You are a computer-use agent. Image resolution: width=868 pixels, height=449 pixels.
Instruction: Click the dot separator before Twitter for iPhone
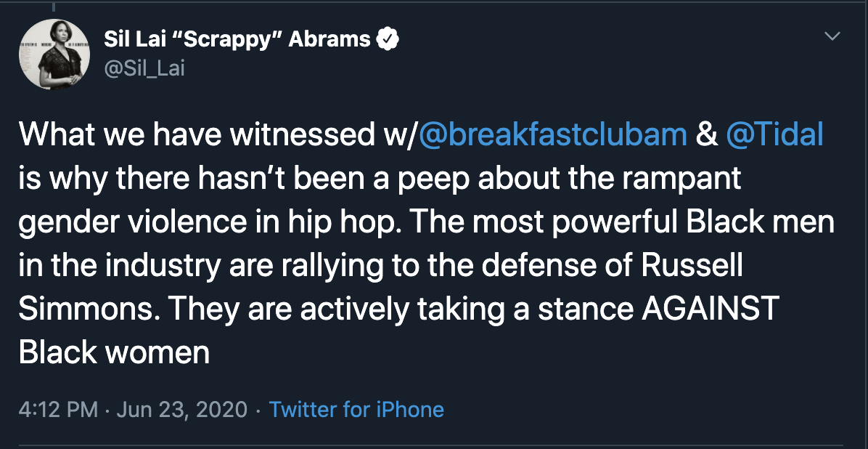(258, 409)
